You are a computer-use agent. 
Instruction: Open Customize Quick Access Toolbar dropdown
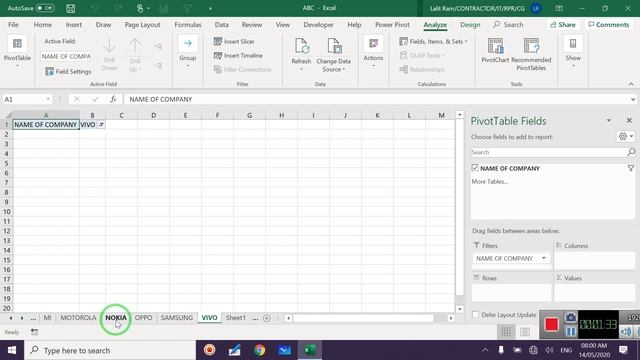click(210, 8)
